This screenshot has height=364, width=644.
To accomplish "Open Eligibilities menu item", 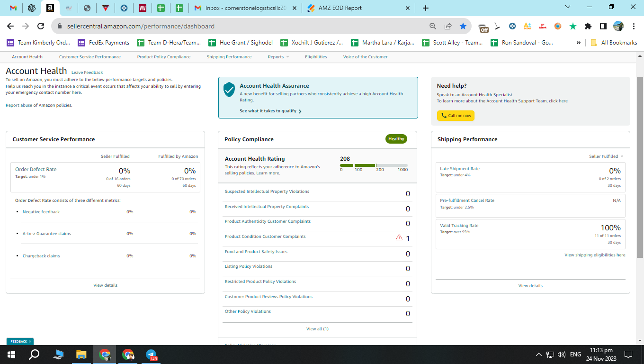I will pyautogui.click(x=316, y=57).
